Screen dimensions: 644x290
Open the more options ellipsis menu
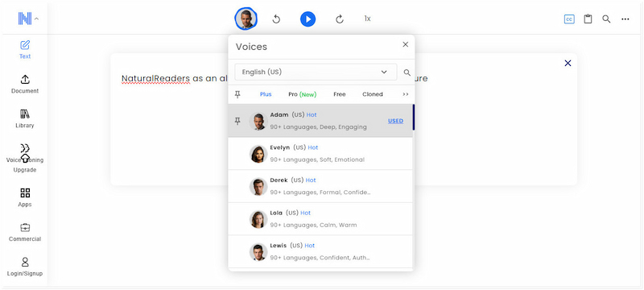625,19
